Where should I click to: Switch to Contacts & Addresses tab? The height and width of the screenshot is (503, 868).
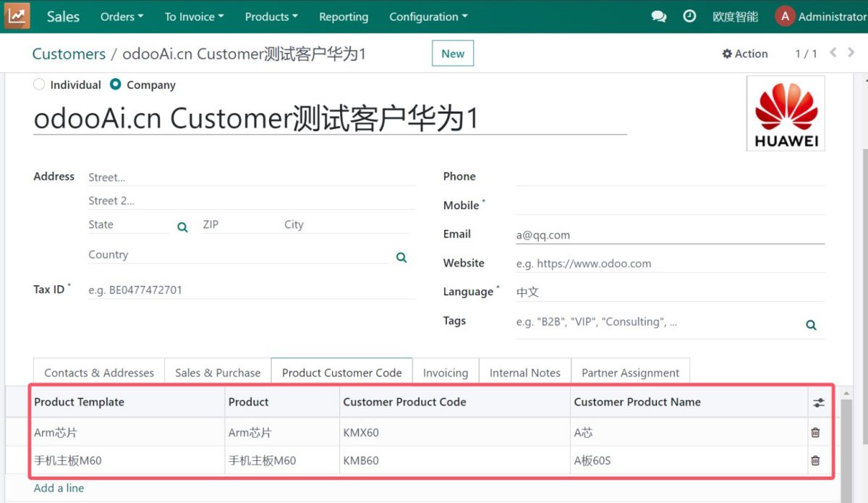point(99,373)
